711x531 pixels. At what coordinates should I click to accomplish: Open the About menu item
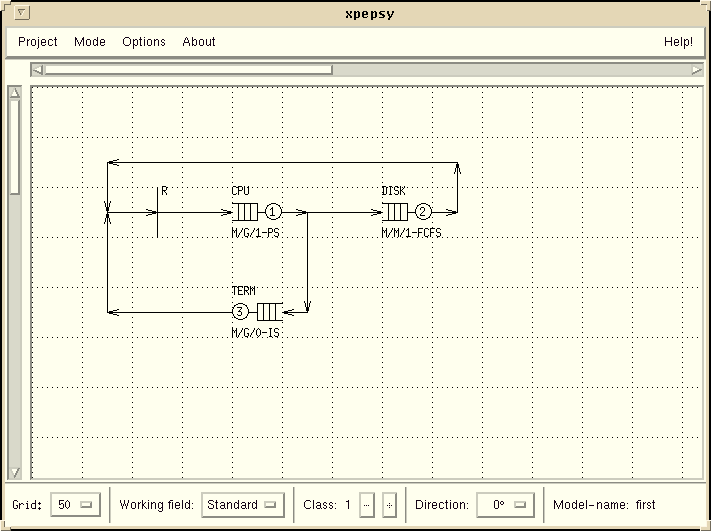point(199,42)
